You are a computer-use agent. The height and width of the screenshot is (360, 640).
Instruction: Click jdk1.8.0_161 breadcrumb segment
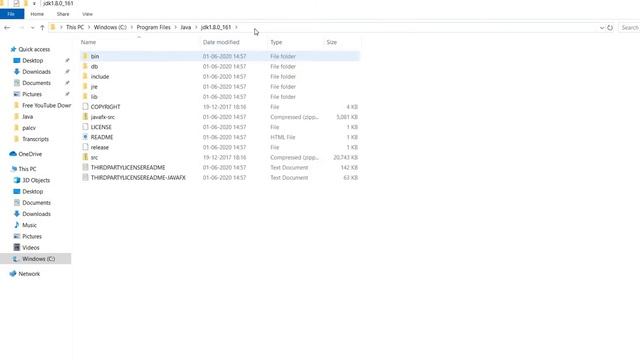tap(216, 27)
